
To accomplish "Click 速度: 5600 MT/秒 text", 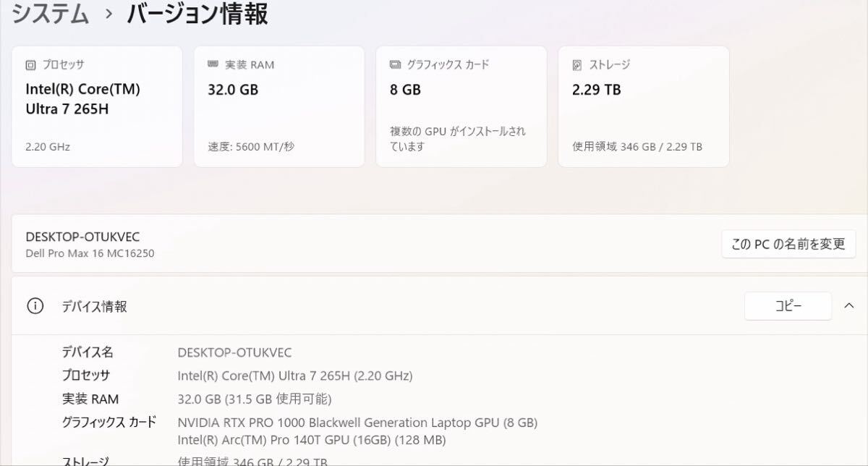I will pos(251,146).
